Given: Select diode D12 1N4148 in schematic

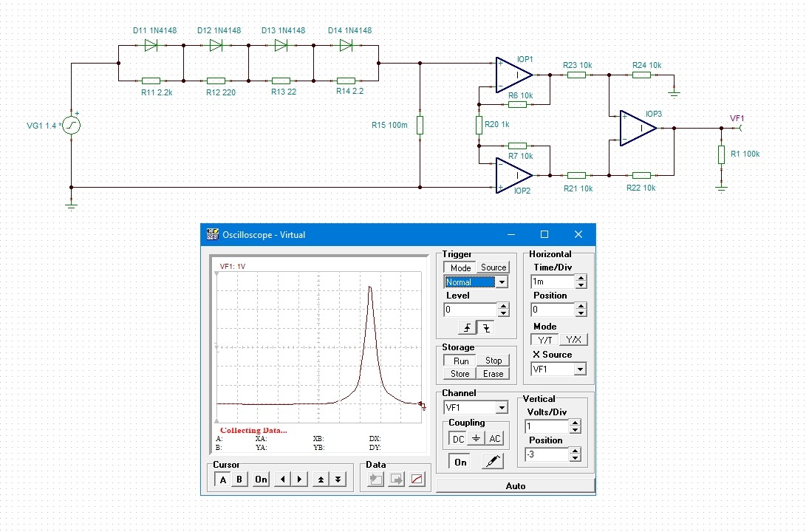Looking at the screenshot, I should [216, 45].
